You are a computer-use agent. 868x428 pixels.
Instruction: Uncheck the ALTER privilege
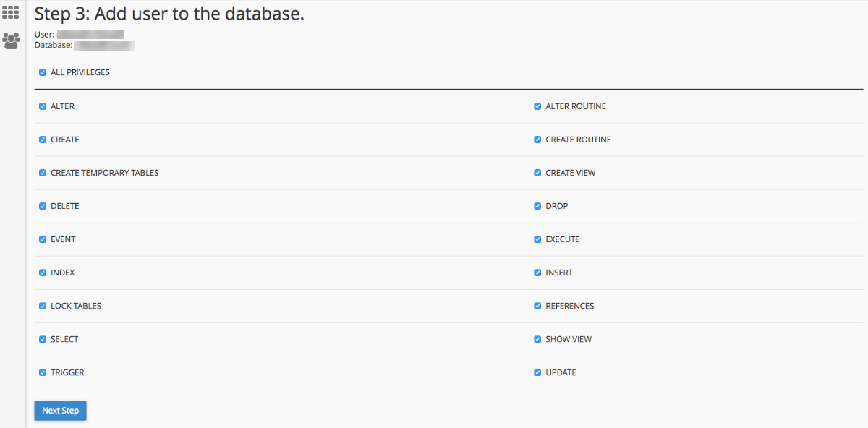(x=43, y=106)
